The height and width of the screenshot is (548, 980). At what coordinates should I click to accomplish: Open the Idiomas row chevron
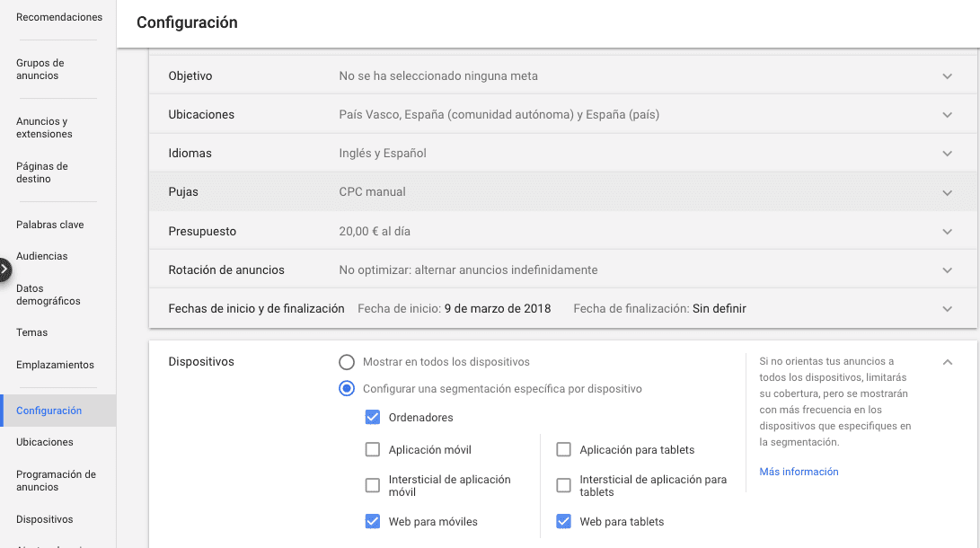(x=947, y=154)
